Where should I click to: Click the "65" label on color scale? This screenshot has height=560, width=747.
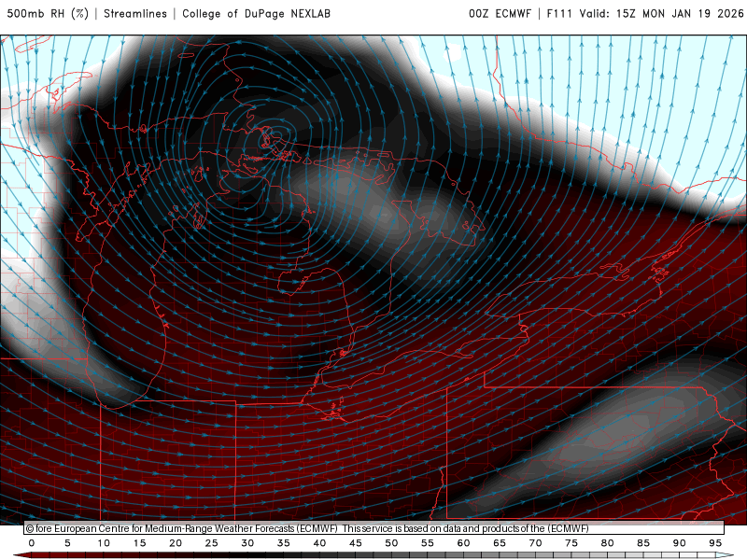pos(500,543)
